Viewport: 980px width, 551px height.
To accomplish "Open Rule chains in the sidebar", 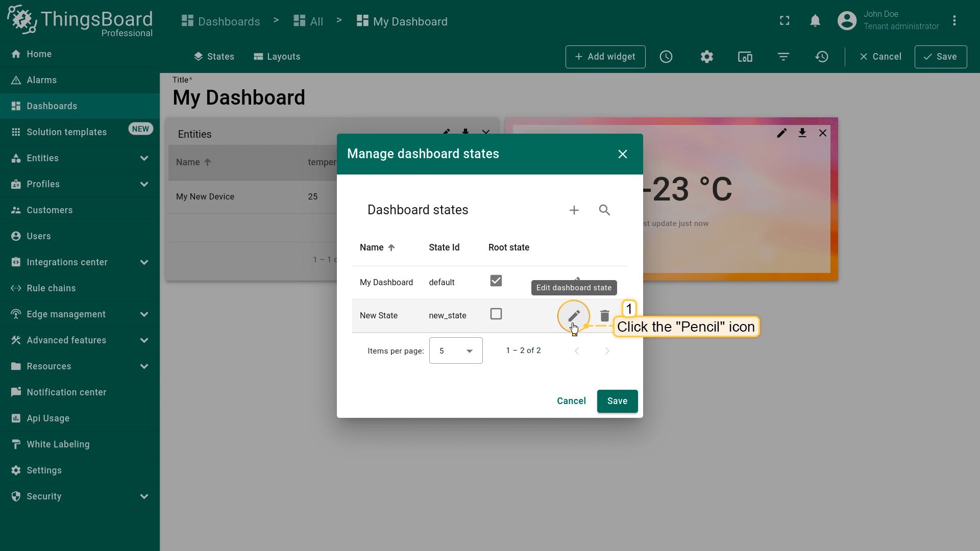I will click(x=51, y=288).
